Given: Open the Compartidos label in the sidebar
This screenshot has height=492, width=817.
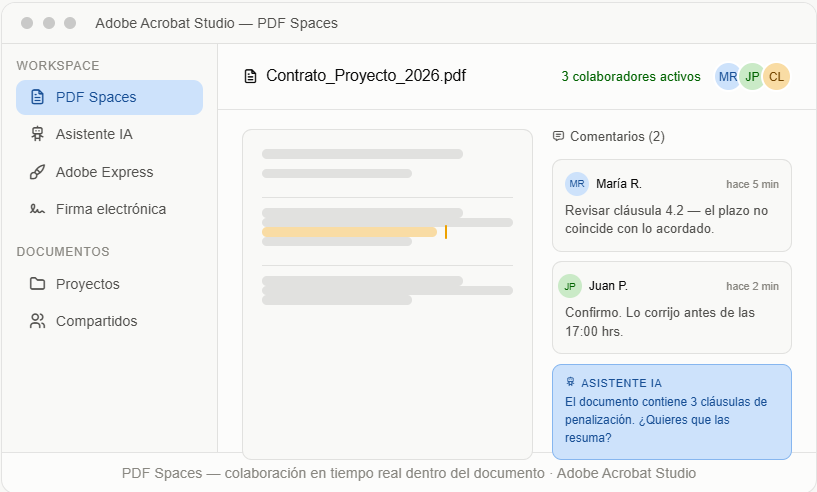Looking at the screenshot, I should click(96, 321).
